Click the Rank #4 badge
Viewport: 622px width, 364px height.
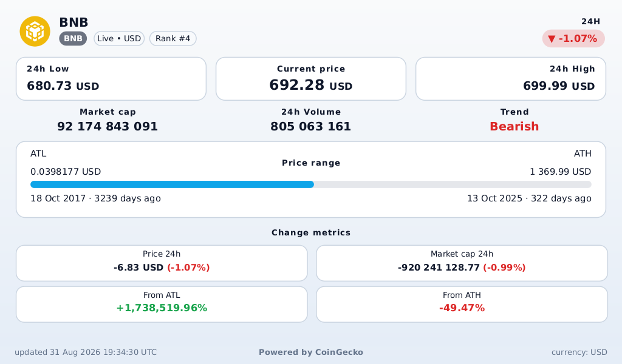click(x=173, y=38)
